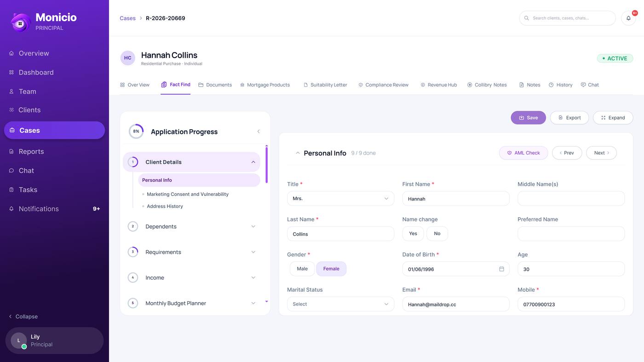Click the search magnifier icon
Image resolution: width=644 pixels, height=362 pixels.
click(x=527, y=18)
